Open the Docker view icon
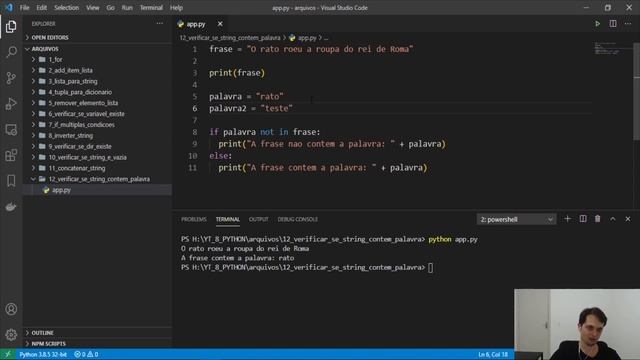 pyautogui.click(x=11, y=207)
